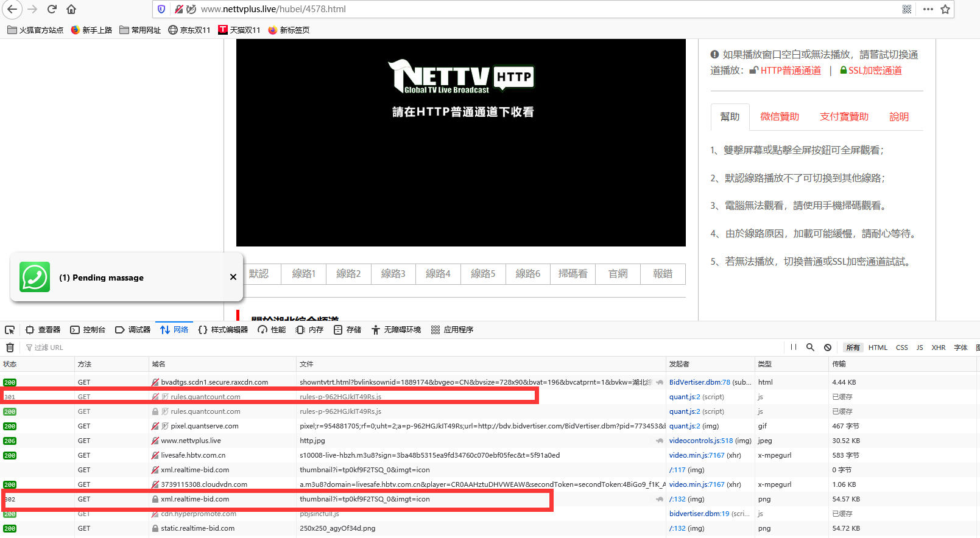The image size is (980, 538).
Task: Select the 支付寶贊助 tab
Action: 844,117
